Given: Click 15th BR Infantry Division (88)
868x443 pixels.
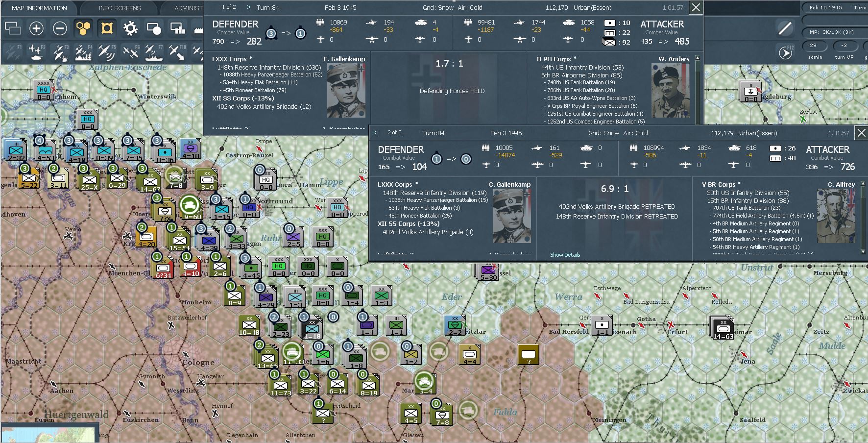Looking at the screenshot, I should pyautogui.click(x=747, y=200).
